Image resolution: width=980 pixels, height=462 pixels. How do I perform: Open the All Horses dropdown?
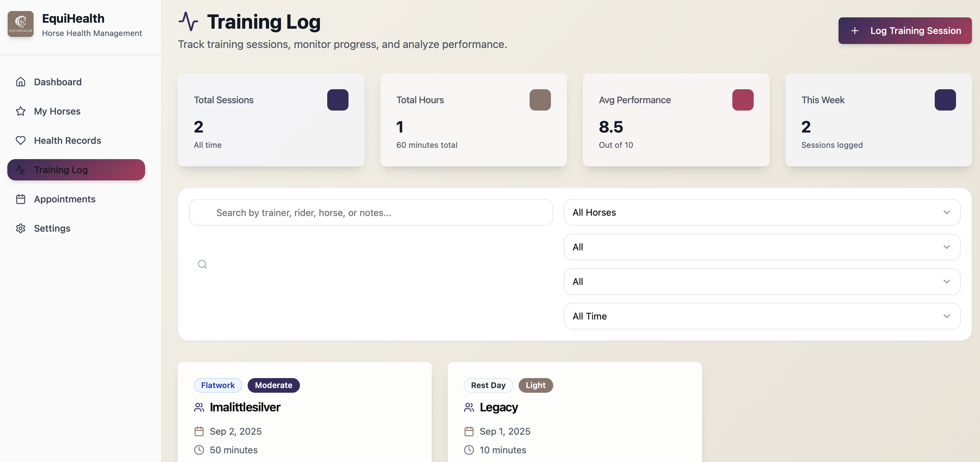coord(762,212)
